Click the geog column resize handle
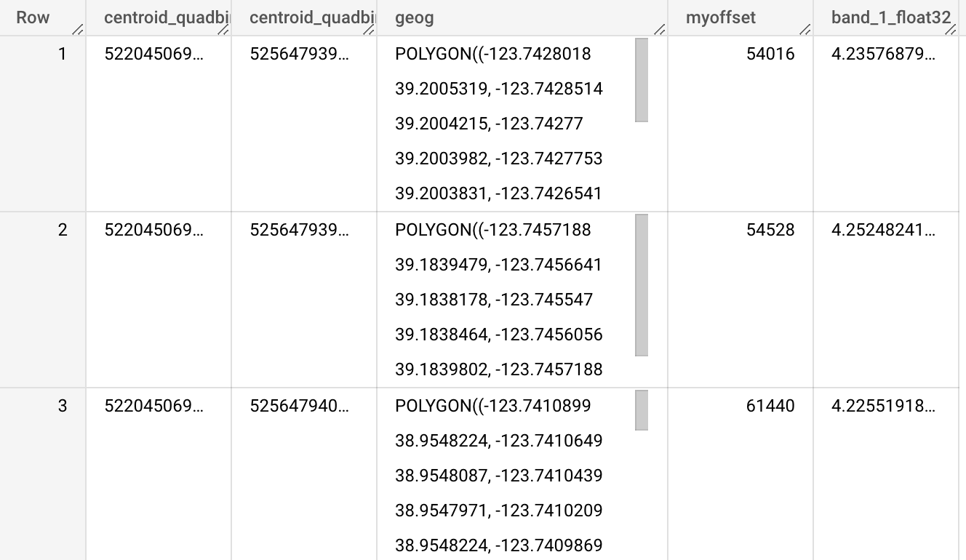 coord(660,30)
